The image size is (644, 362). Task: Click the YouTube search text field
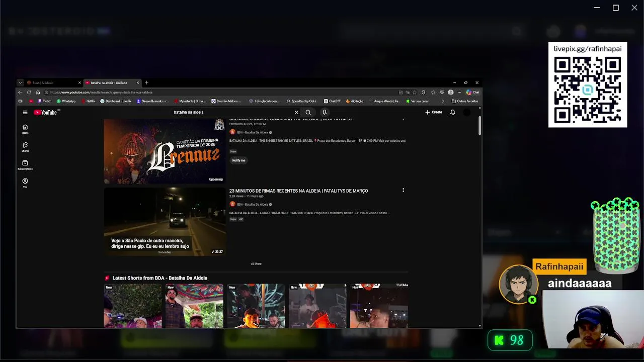click(x=231, y=112)
